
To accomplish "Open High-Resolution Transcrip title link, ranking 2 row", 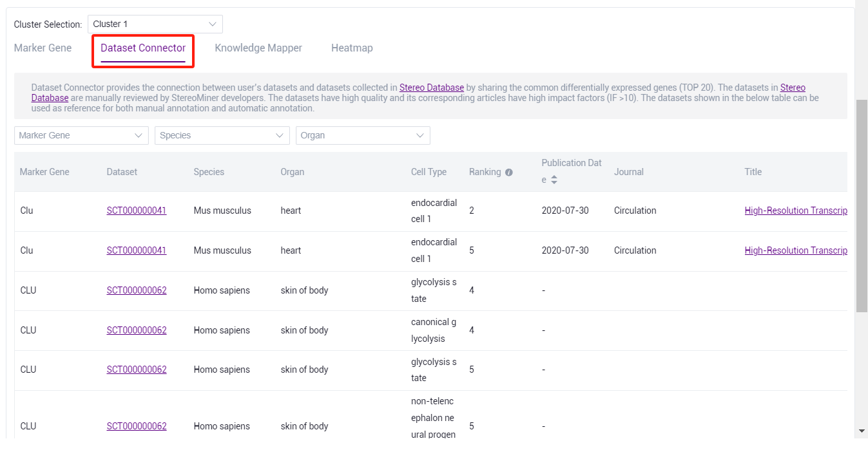I will tap(796, 211).
